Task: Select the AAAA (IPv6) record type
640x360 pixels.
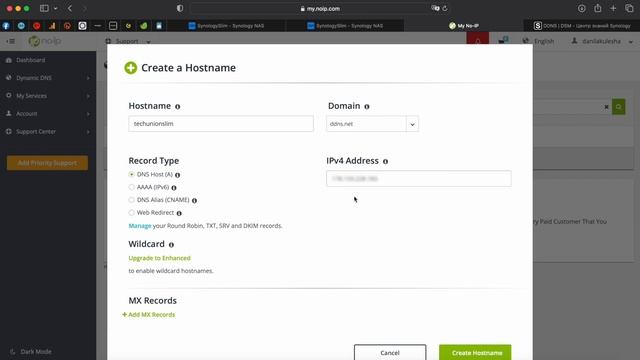Action: point(131,187)
